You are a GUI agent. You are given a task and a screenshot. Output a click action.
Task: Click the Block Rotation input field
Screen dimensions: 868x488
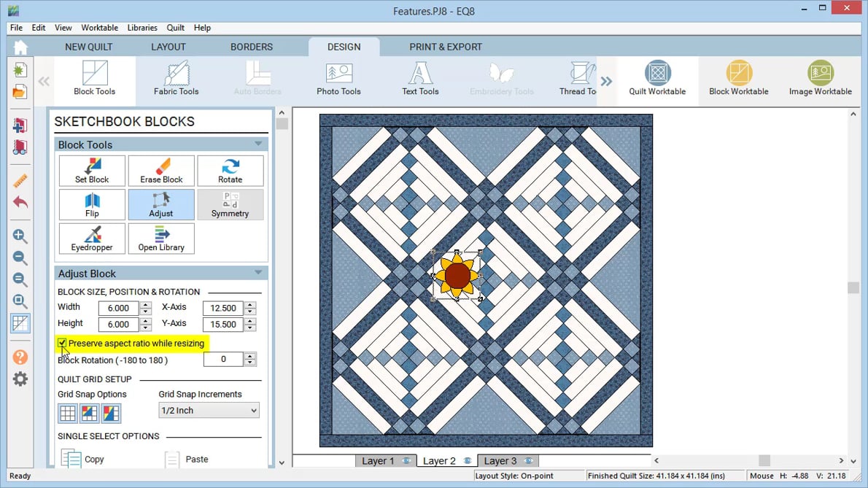tap(223, 359)
